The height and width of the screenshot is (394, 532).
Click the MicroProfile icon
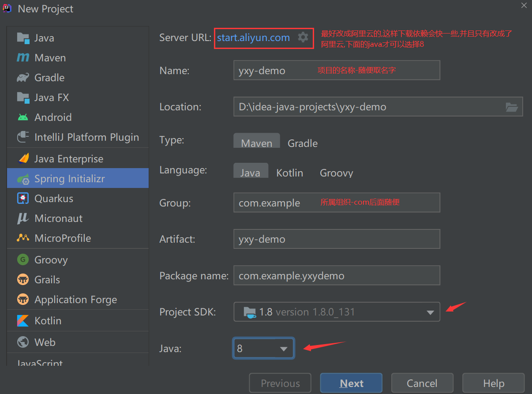[22, 238]
